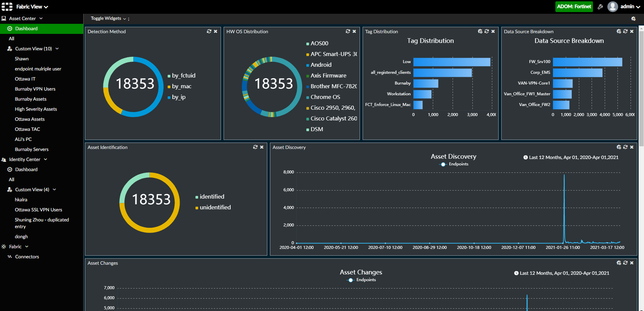
Task: Toggle by_fctuid legend series
Action: pos(183,75)
